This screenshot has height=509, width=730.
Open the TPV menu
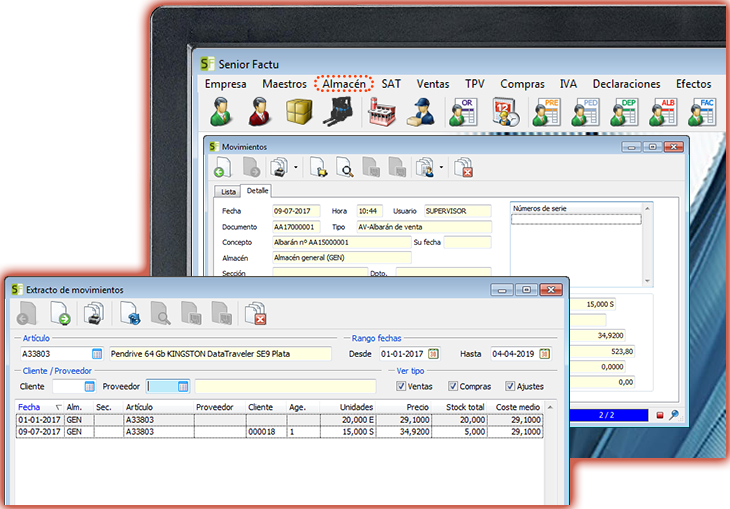(474, 84)
